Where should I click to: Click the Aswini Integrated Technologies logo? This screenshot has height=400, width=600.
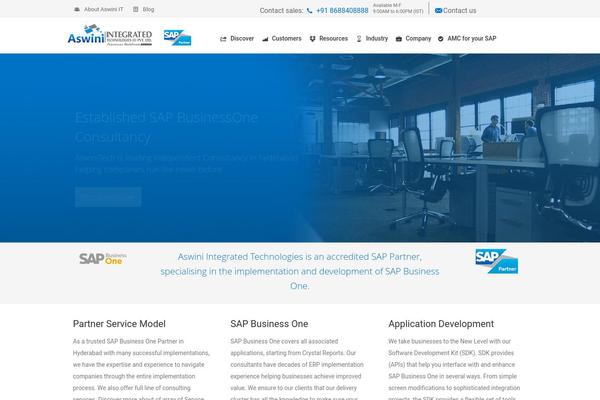(110, 35)
